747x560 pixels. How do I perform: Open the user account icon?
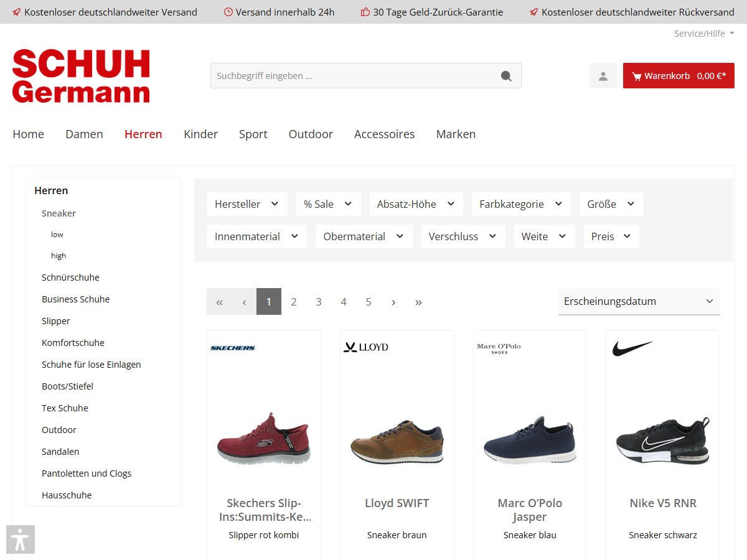tap(603, 76)
